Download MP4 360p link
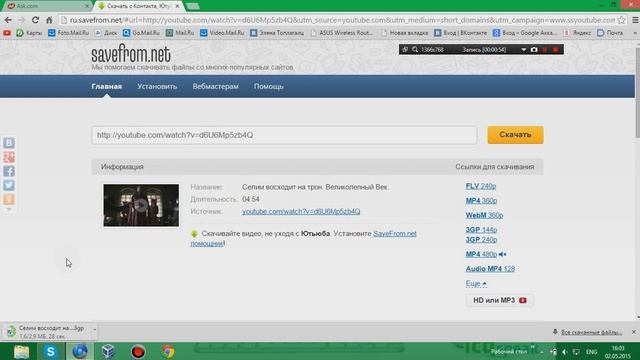This screenshot has height=360, width=640. [481, 200]
